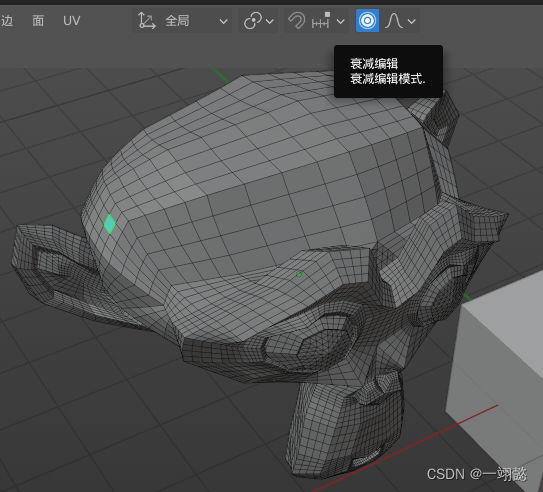Click the transform orientation axes icon
This screenshot has width=543, height=492.
pos(146,21)
